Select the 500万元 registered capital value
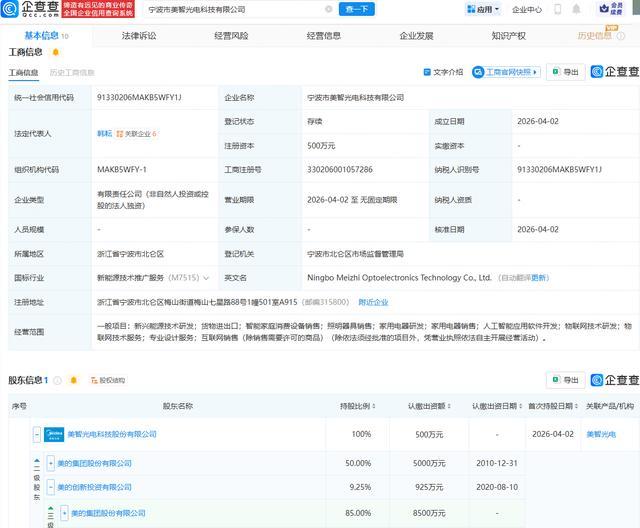Viewport: 640px width, 528px height. tap(321, 146)
